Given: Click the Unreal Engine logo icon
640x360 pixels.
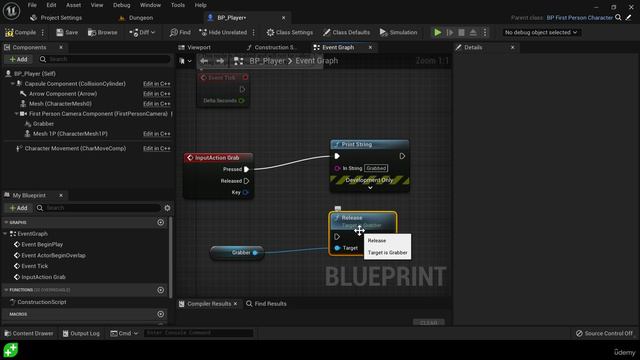Looking at the screenshot, I should pyautogui.click(x=11, y=11).
